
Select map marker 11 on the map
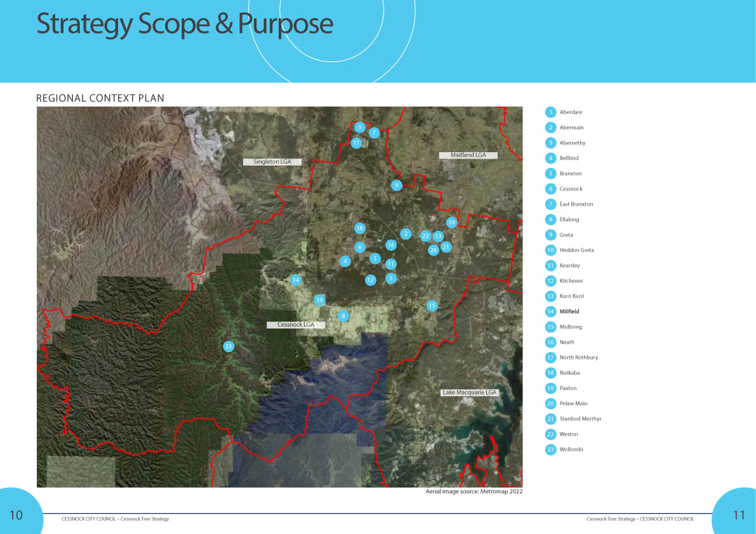(391, 264)
